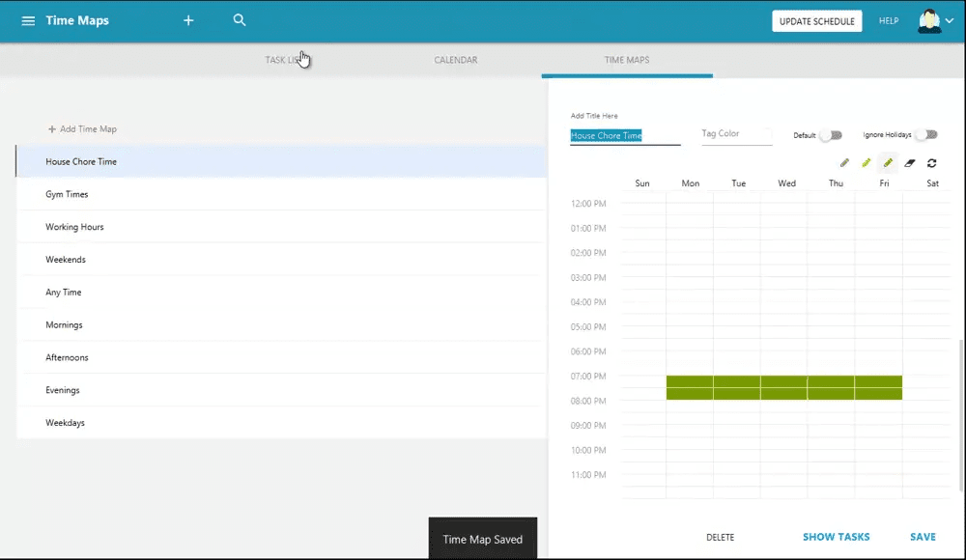
Task: Click Save for the time map
Action: click(923, 537)
